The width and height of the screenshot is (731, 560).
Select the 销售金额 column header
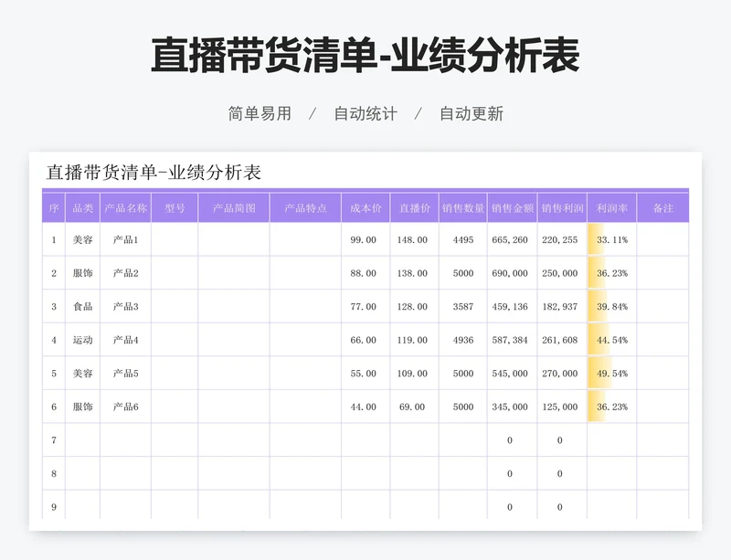513,208
